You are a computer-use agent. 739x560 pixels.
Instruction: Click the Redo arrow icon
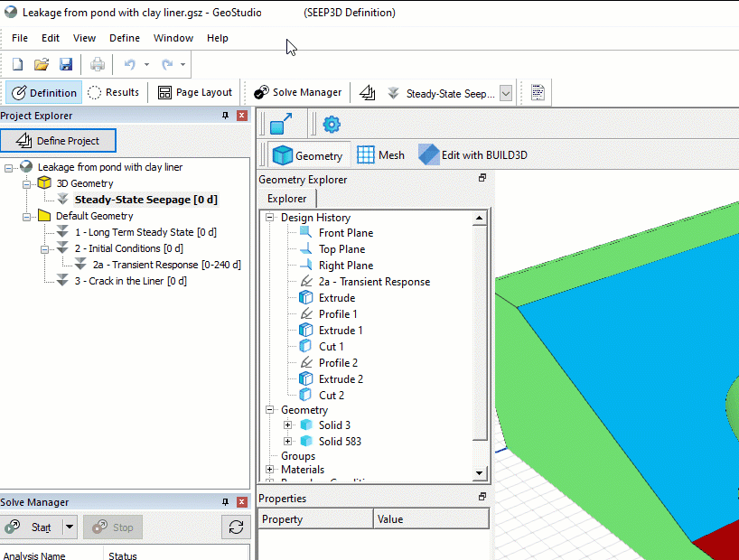(x=167, y=64)
